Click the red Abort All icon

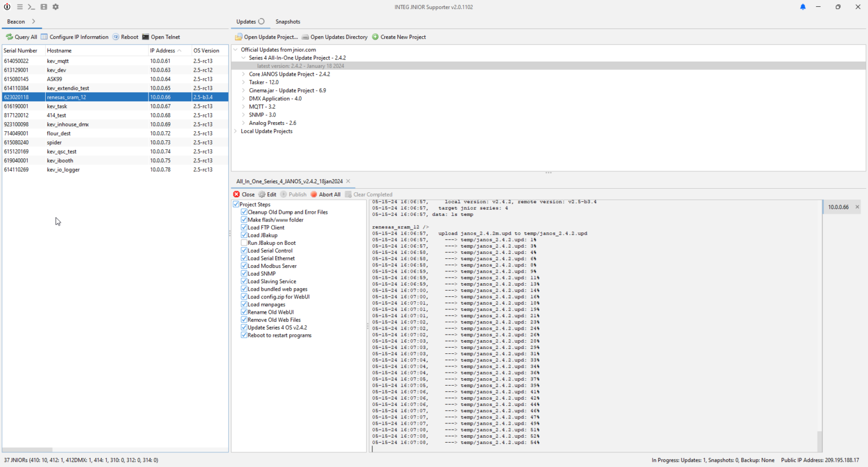(314, 194)
